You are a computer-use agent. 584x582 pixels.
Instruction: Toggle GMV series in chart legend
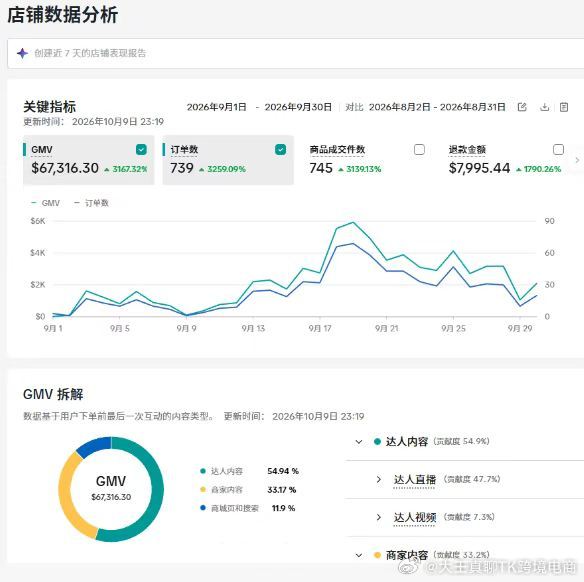click(45, 203)
